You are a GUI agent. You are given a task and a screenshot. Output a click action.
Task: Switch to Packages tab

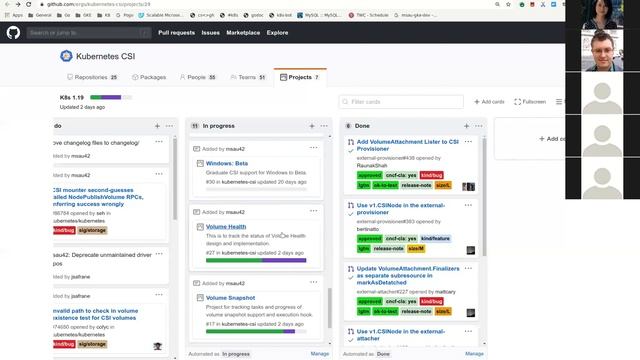pyautogui.click(x=149, y=77)
